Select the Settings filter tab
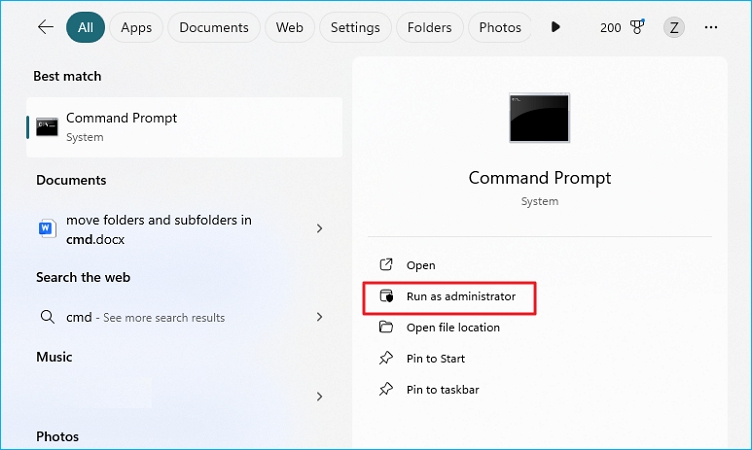The height and width of the screenshot is (450, 752). click(355, 27)
